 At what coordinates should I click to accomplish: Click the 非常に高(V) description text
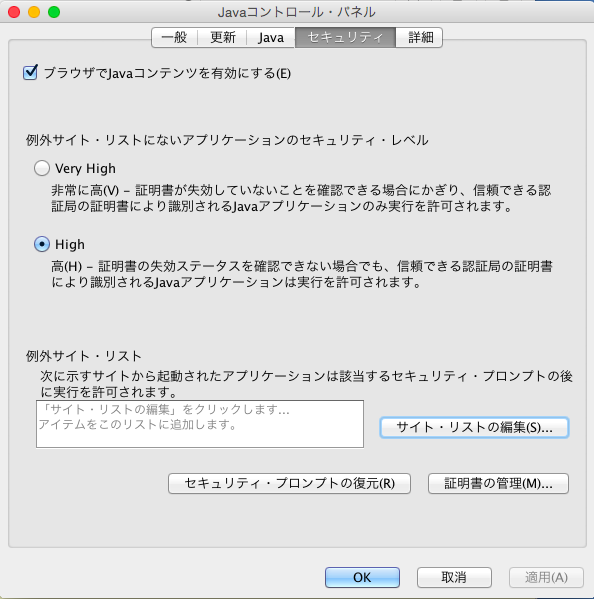pos(301,198)
